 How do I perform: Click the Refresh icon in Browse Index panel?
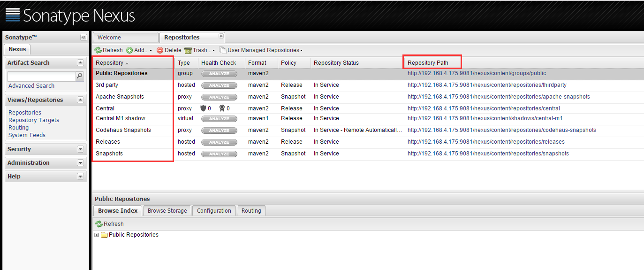click(x=99, y=224)
